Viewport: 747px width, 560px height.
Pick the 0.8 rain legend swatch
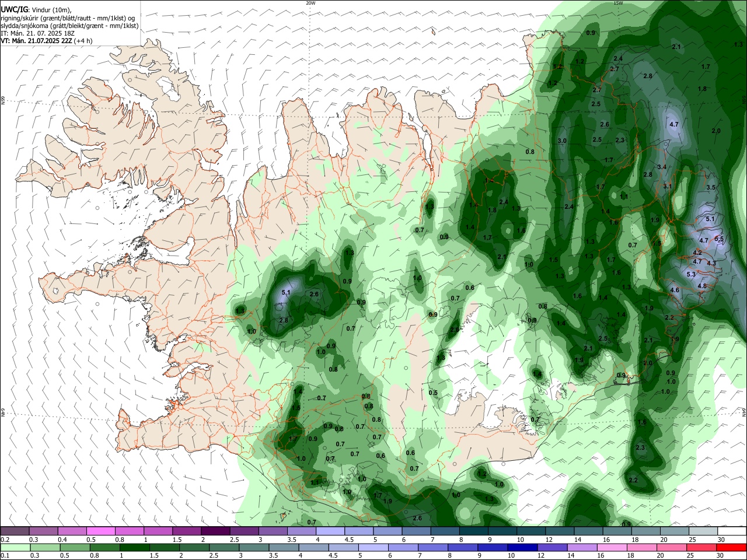click(x=104, y=547)
